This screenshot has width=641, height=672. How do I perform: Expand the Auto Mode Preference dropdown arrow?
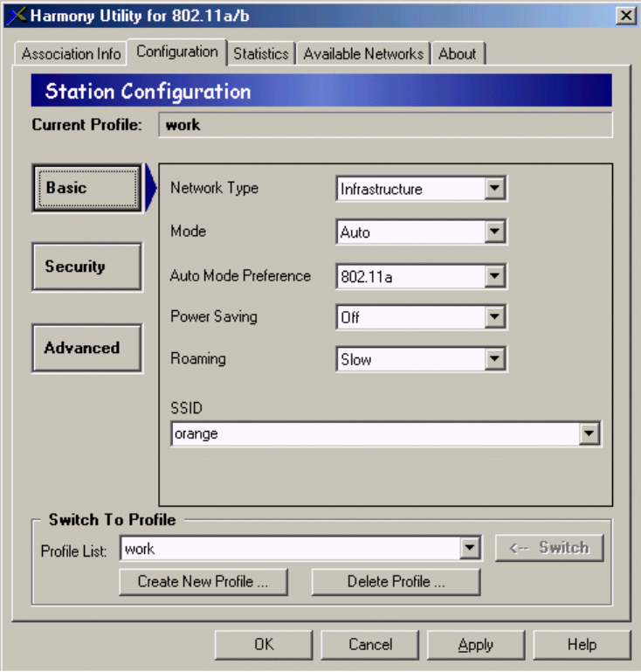494,276
